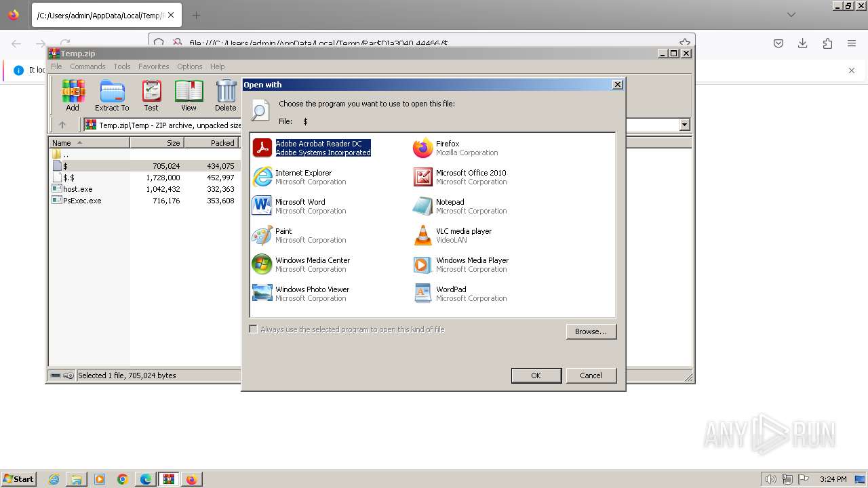Open Microsoft Edge from the taskbar
868x488 pixels.
point(146,479)
